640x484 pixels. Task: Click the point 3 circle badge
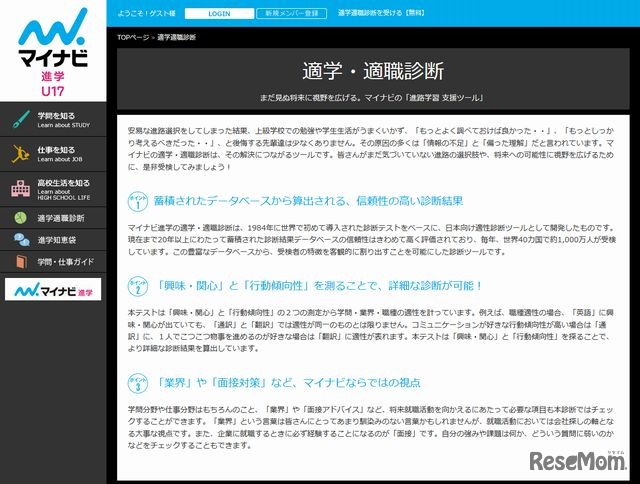click(x=138, y=383)
